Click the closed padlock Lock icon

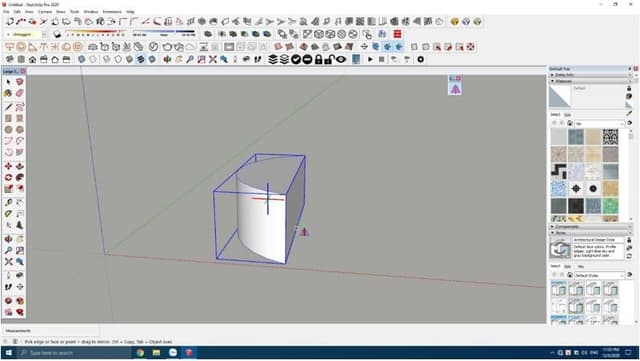319,59
